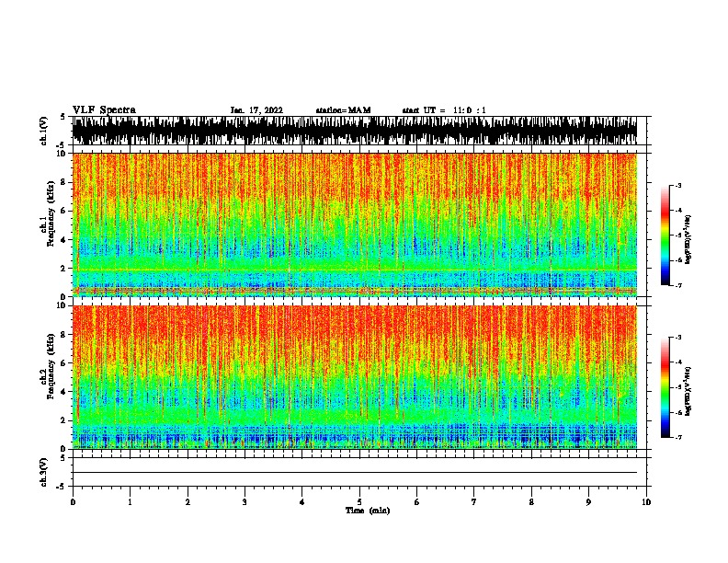Select the date label Jan. 17, 2022
Image resolution: width=728 pixels, height=563 pixels.
[256, 110]
